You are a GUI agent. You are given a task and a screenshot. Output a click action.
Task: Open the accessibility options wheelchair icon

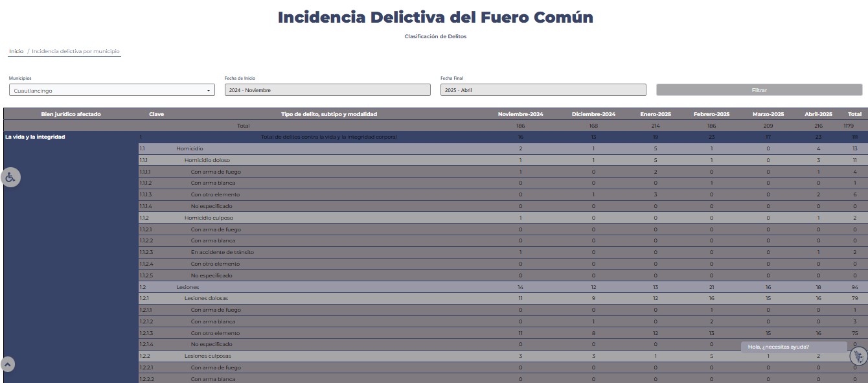[11, 178]
